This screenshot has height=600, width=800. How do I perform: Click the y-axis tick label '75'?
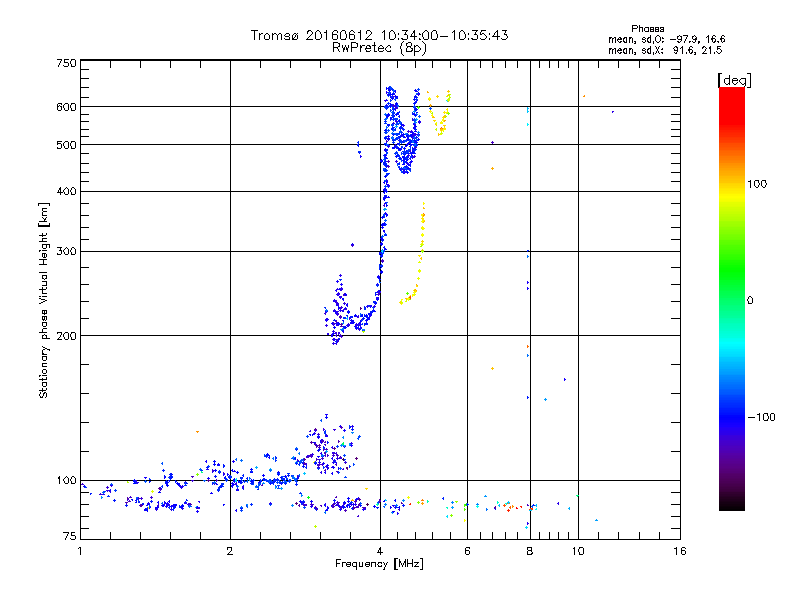69,536
